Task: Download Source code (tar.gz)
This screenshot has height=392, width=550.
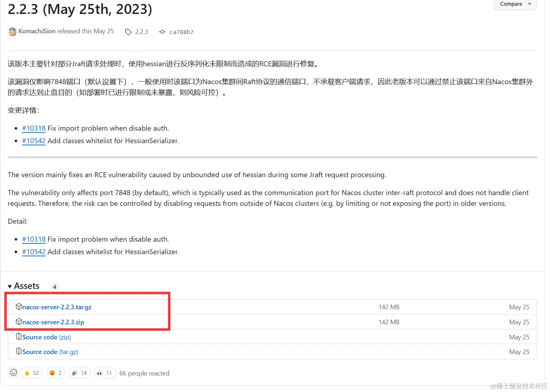Action: (x=50, y=352)
